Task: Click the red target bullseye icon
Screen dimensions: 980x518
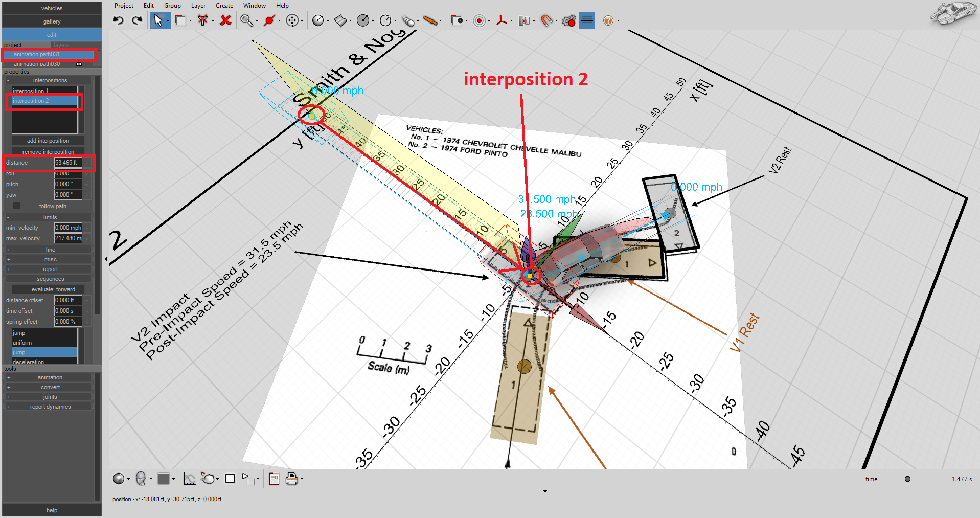Action: pos(480,20)
